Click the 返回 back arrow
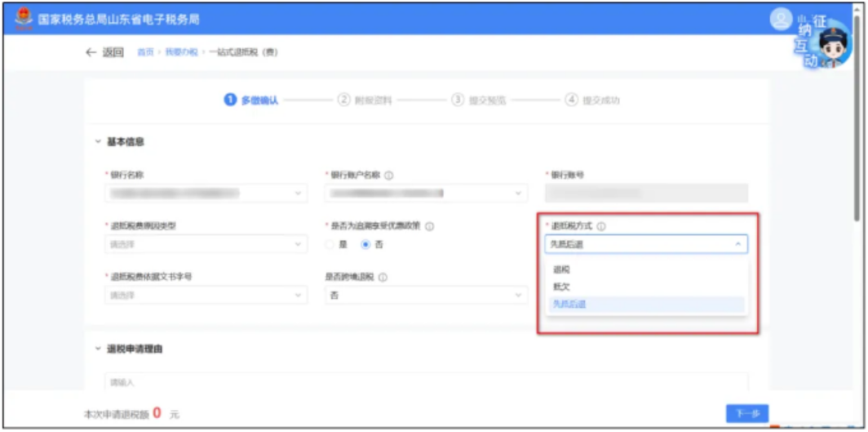Screen dimensions: 868x432 [x=91, y=52]
